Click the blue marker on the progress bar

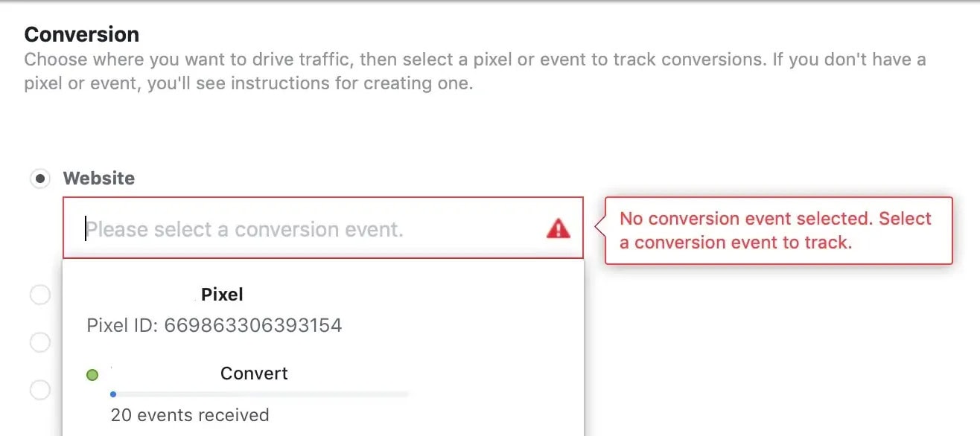point(113,394)
